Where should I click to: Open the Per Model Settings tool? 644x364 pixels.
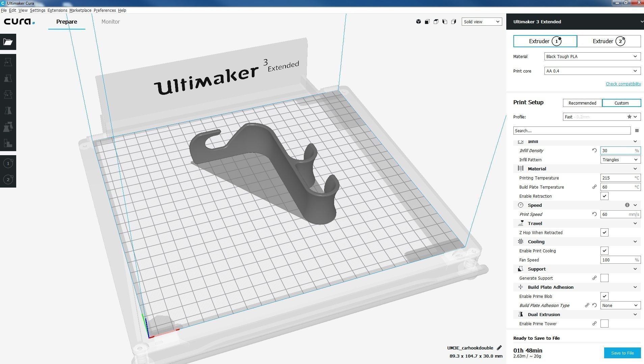click(x=8, y=127)
